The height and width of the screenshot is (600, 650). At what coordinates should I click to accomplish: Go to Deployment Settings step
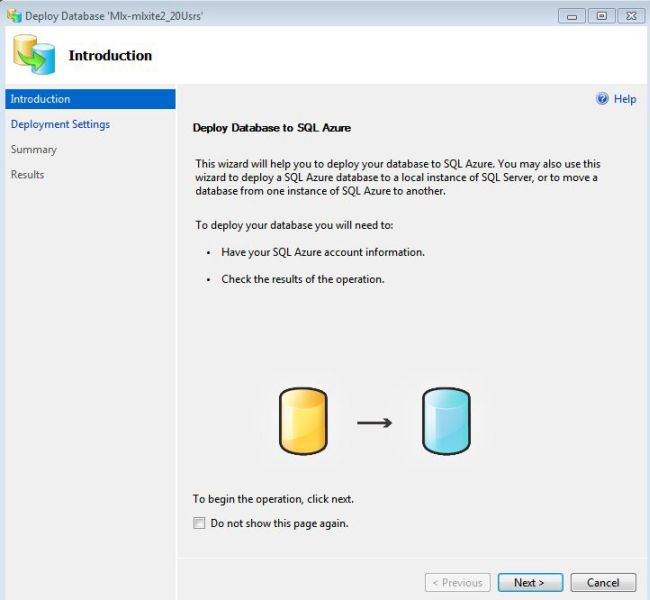point(60,124)
